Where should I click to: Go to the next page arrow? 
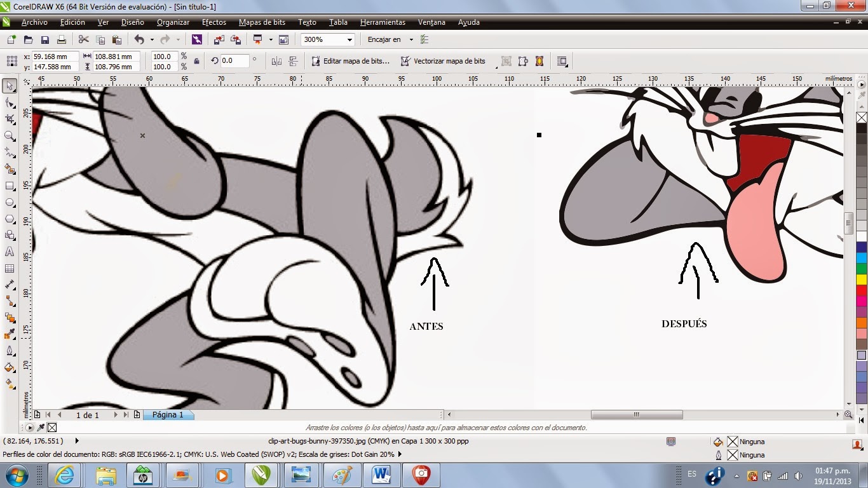click(116, 415)
